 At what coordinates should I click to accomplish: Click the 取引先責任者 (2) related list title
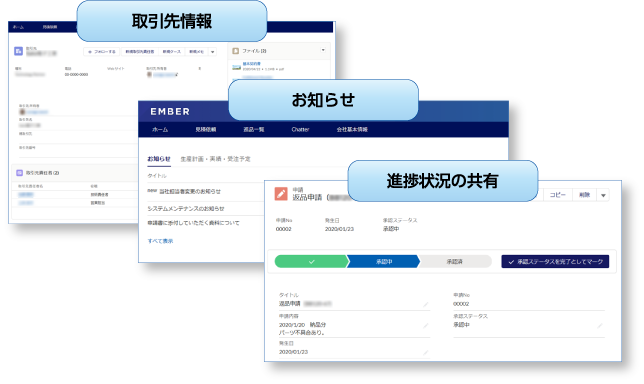pos(42,173)
